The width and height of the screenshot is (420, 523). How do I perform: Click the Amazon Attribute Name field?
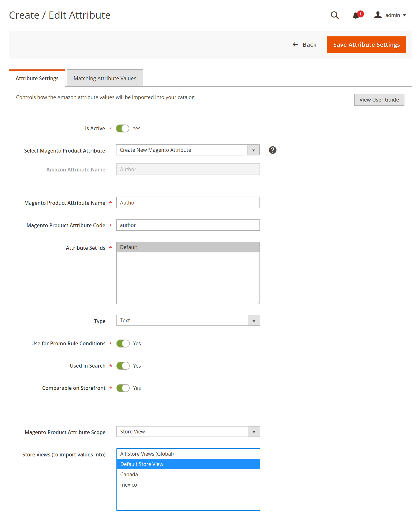[x=188, y=169]
